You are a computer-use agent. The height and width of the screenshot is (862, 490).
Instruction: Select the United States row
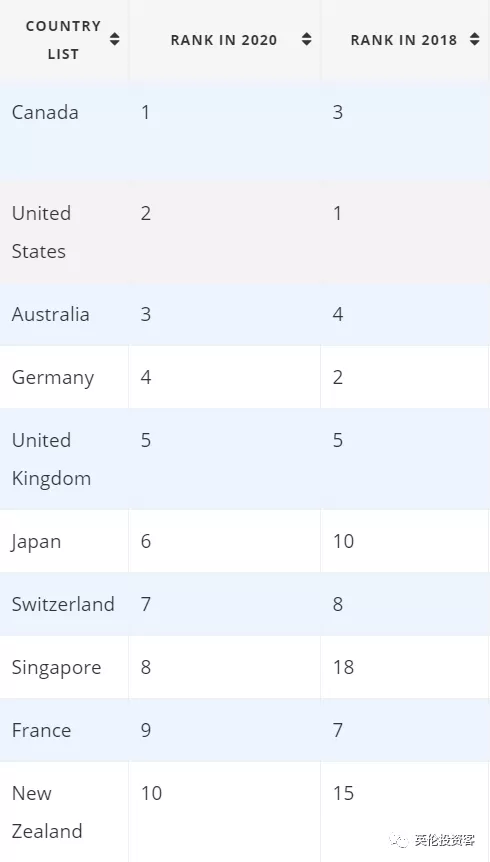tap(245, 232)
